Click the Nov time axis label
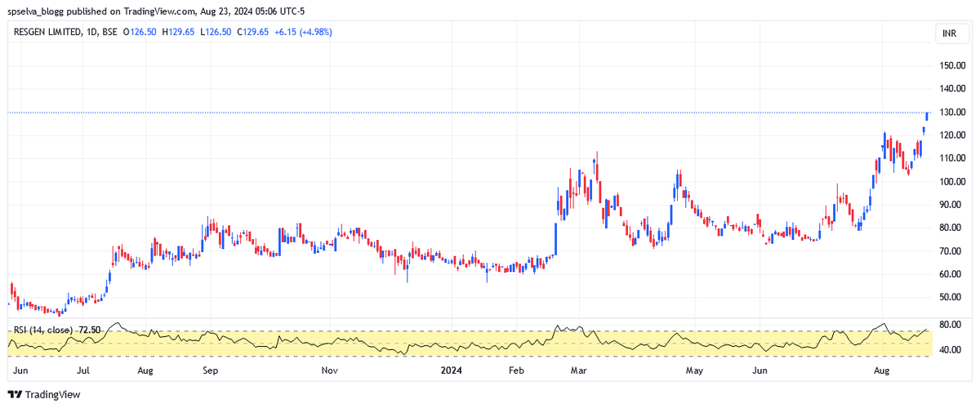980x408 pixels. (329, 371)
